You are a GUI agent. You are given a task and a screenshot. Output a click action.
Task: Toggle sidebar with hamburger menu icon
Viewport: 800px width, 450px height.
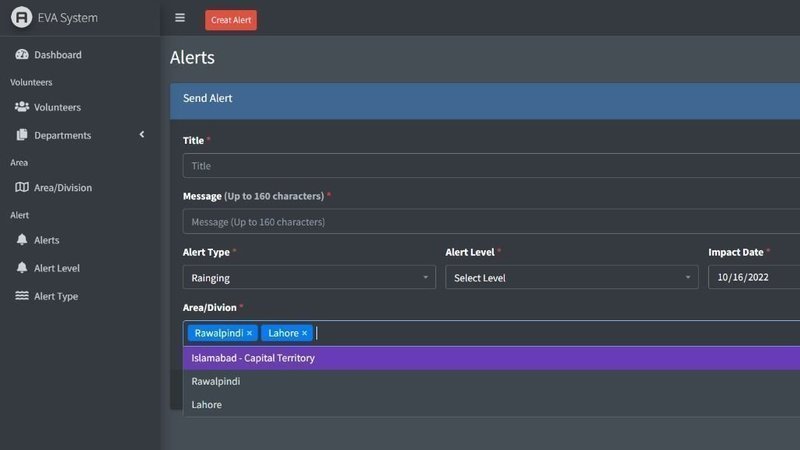tap(180, 18)
